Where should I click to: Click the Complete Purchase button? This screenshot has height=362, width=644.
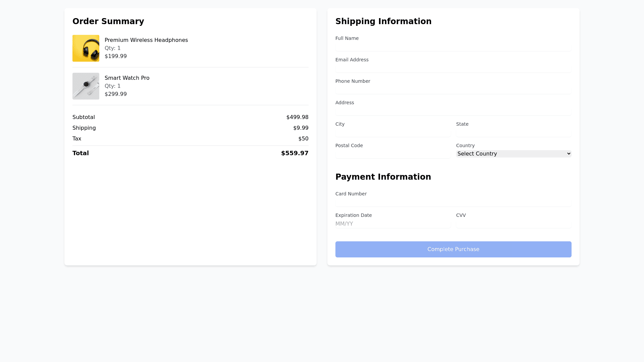point(453,249)
